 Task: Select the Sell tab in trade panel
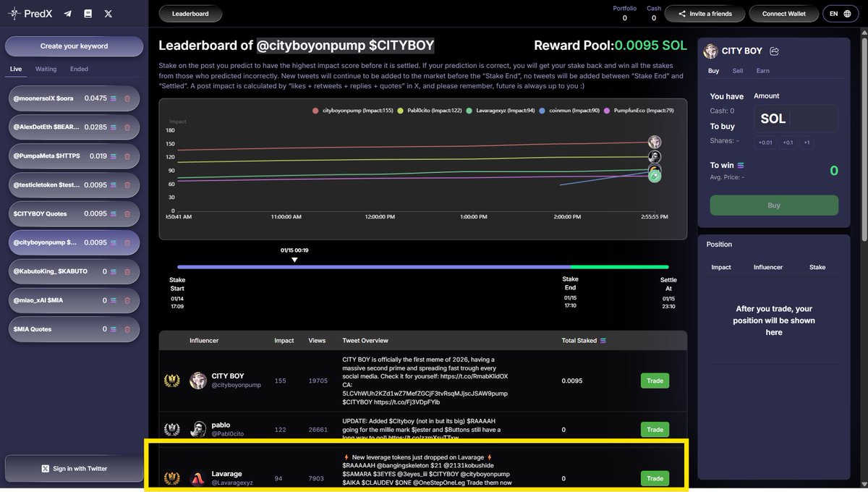(x=738, y=71)
